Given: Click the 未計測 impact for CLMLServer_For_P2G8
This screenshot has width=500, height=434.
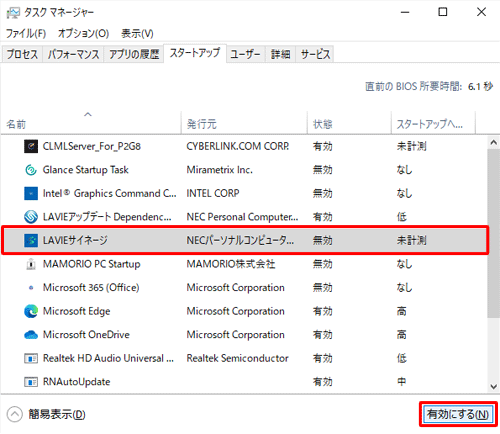Looking at the screenshot, I should (x=411, y=146).
